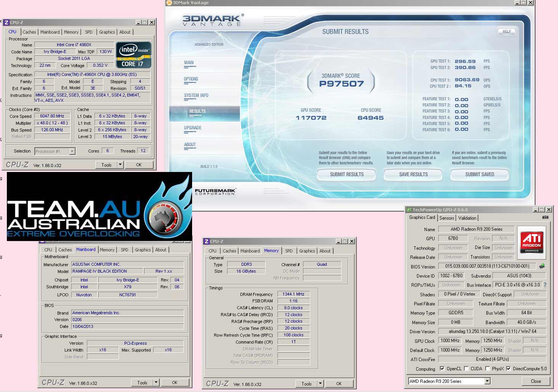
Task: Click the GPU Test 1 296.59 FPS value
Action: coord(465,61)
